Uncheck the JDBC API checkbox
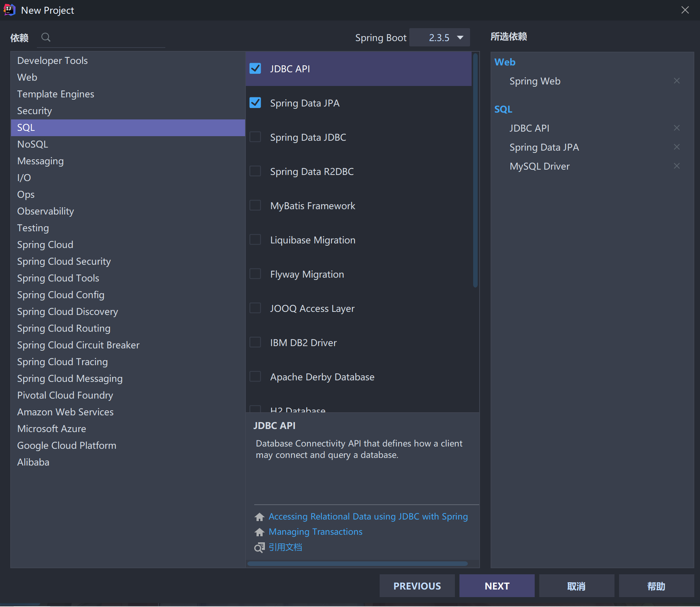700x607 pixels. (255, 68)
